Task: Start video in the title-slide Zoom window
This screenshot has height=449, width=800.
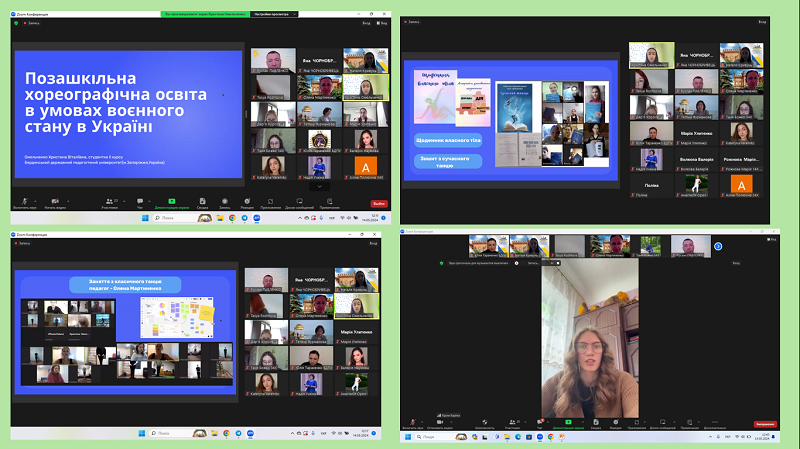Action: coord(55,202)
